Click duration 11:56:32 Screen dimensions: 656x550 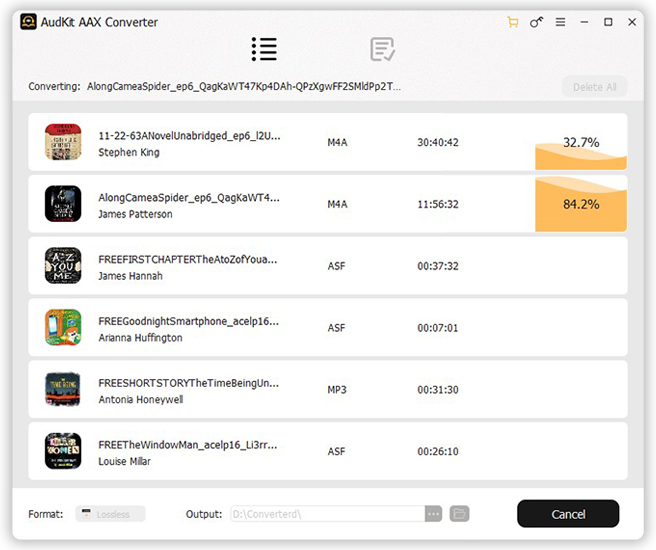438,205
